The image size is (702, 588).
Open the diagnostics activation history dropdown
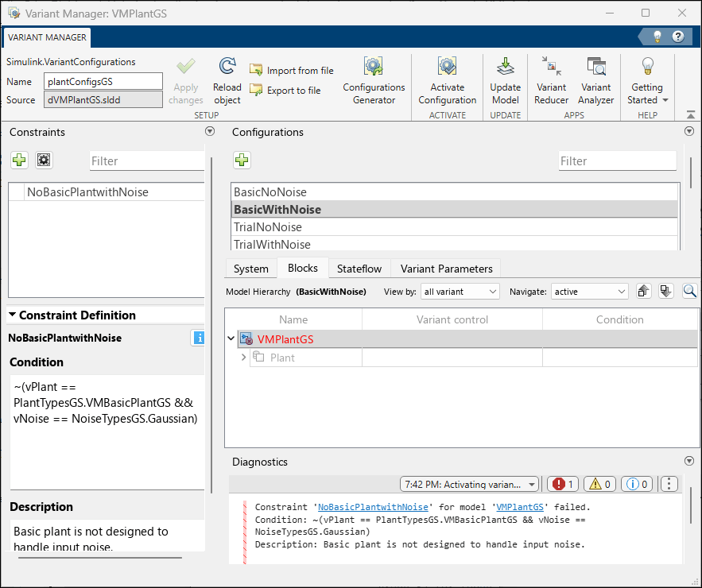469,484
